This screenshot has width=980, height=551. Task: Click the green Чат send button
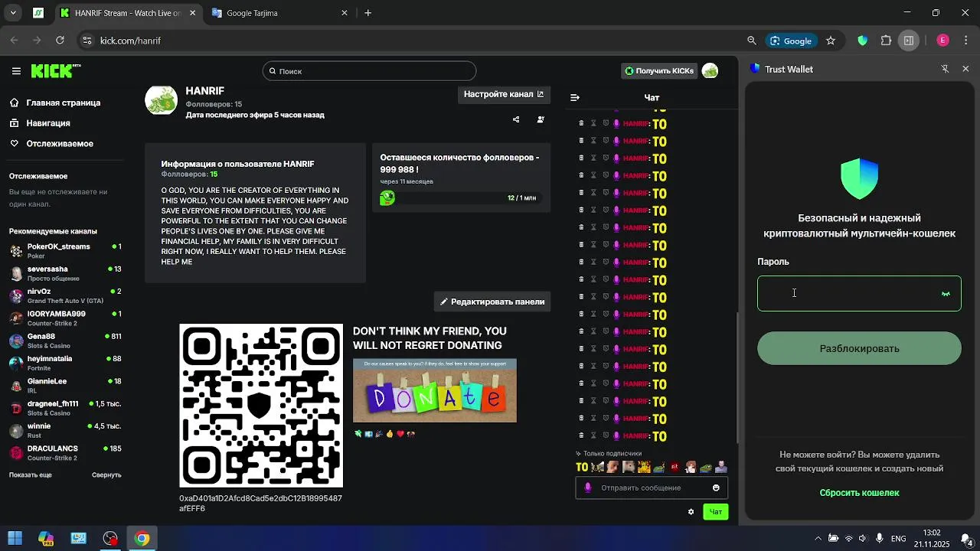coord(716,512)
